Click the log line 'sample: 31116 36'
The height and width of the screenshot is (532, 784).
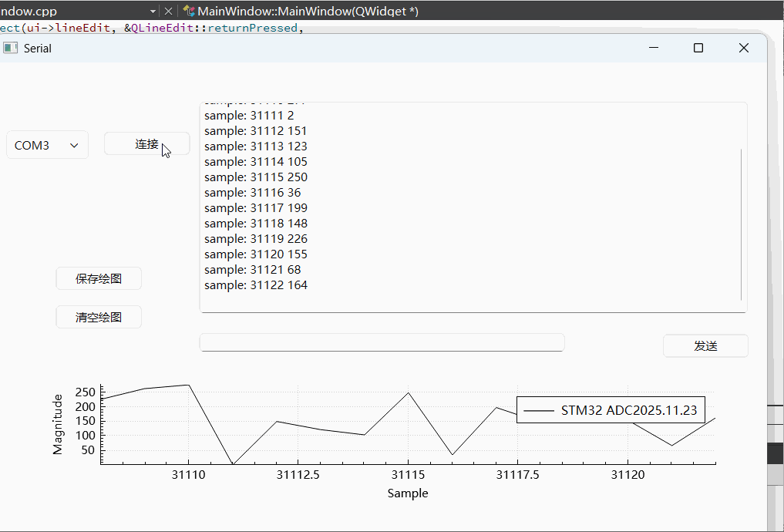pos(253,193)
